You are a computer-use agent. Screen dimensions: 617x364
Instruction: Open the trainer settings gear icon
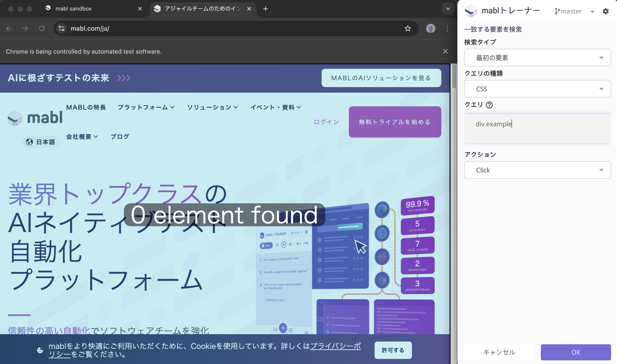pyautogui.click(x=606, y=11)
